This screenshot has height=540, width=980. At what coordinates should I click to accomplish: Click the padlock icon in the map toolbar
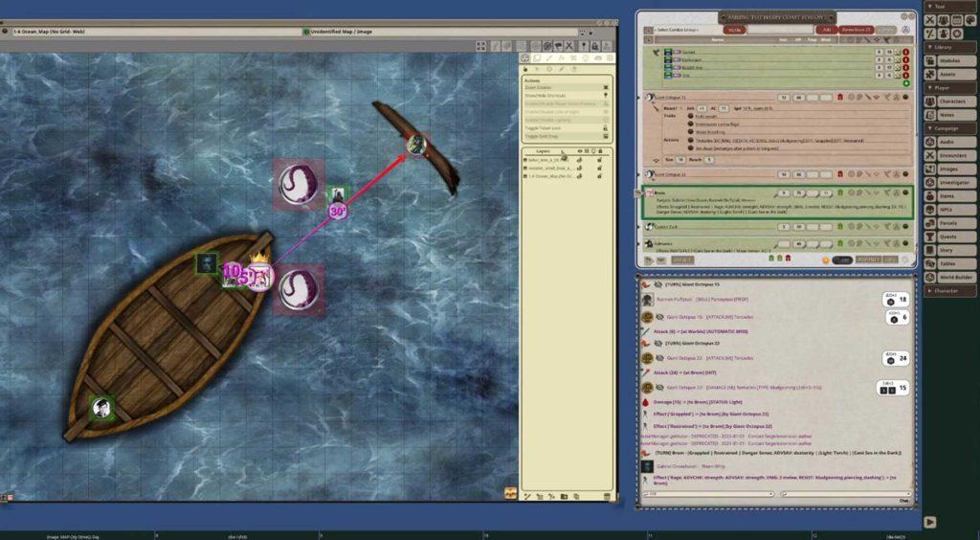[x=595, y=46]
